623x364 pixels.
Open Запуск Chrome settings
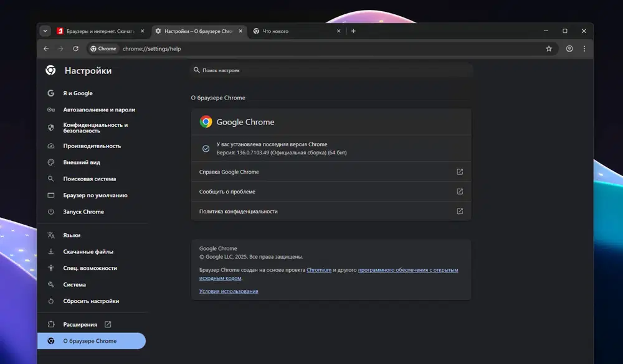83,212
